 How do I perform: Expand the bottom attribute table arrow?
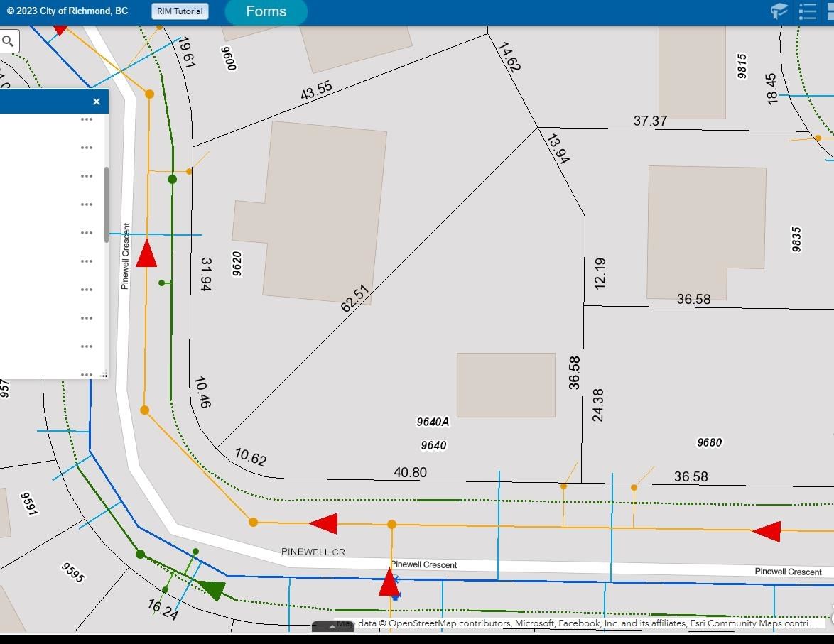[332, 626]
